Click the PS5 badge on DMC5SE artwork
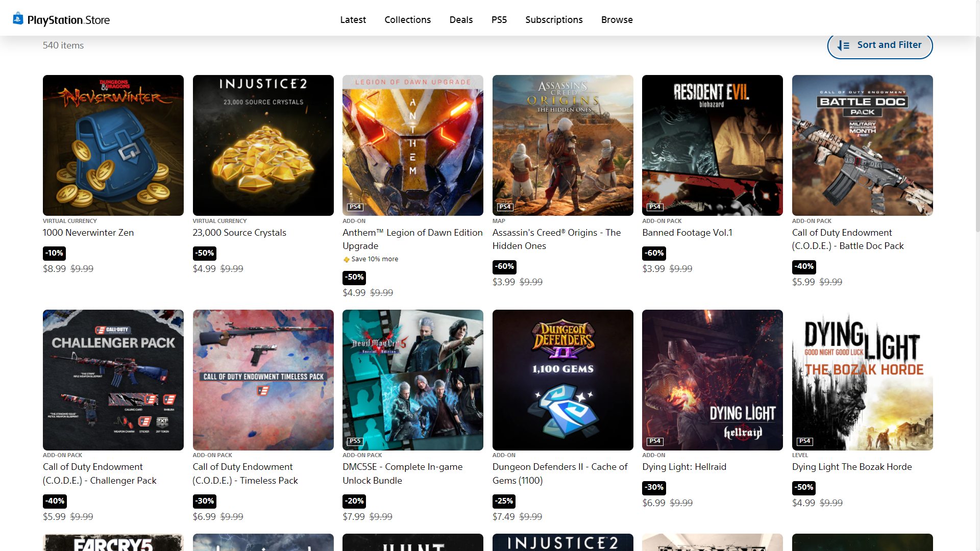The image size is (980, 551). (x=355, y=441)
